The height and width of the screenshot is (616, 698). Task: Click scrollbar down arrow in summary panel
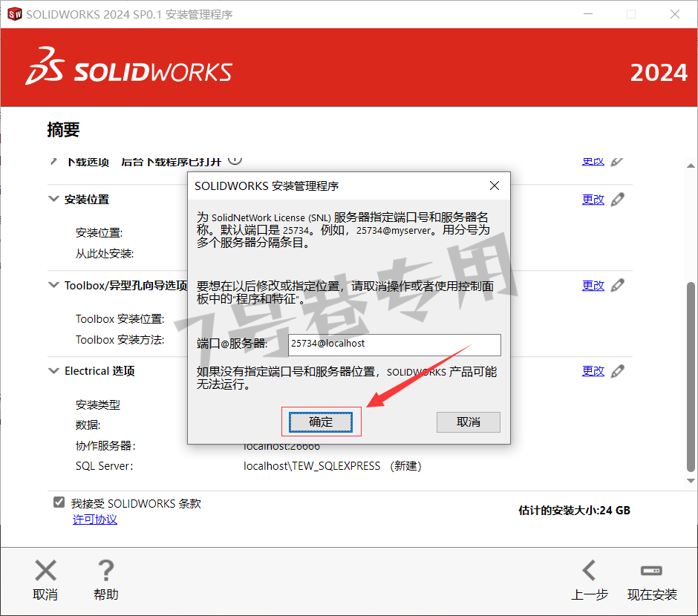[x=691, y=481]
